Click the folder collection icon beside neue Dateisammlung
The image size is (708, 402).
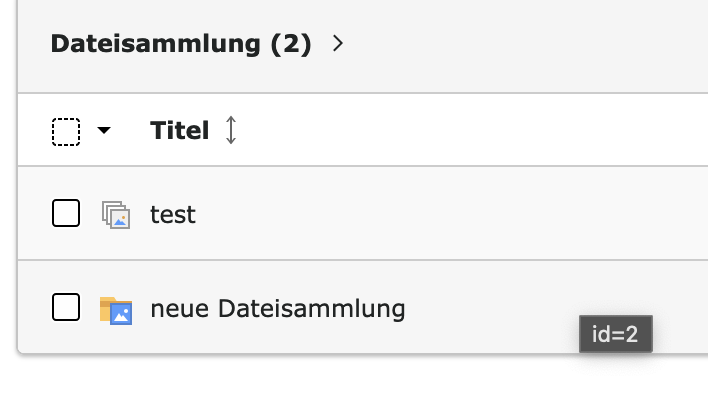(116, 311)
